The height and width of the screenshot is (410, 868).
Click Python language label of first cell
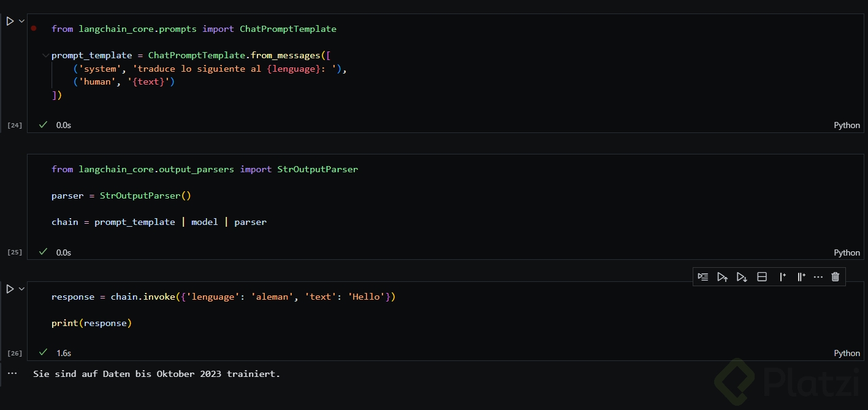pos(847,125)
